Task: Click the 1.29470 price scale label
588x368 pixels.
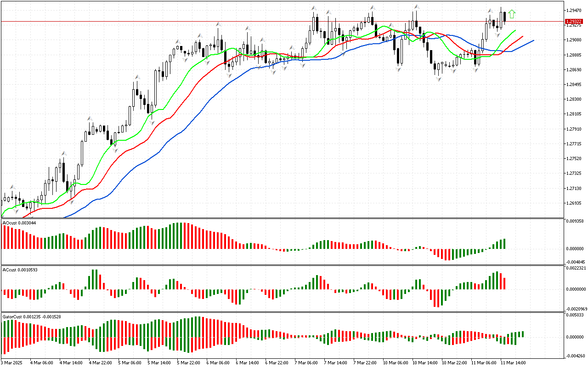Action: tap(574, 10)
